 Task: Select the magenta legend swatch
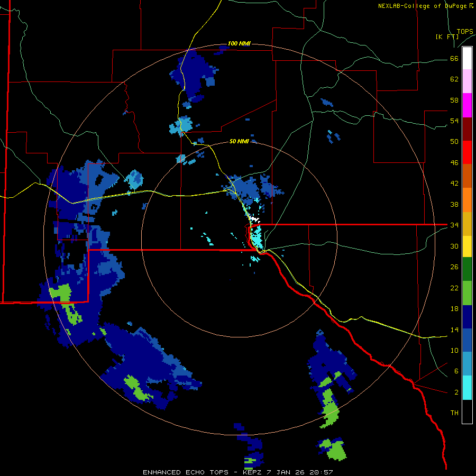467,105
